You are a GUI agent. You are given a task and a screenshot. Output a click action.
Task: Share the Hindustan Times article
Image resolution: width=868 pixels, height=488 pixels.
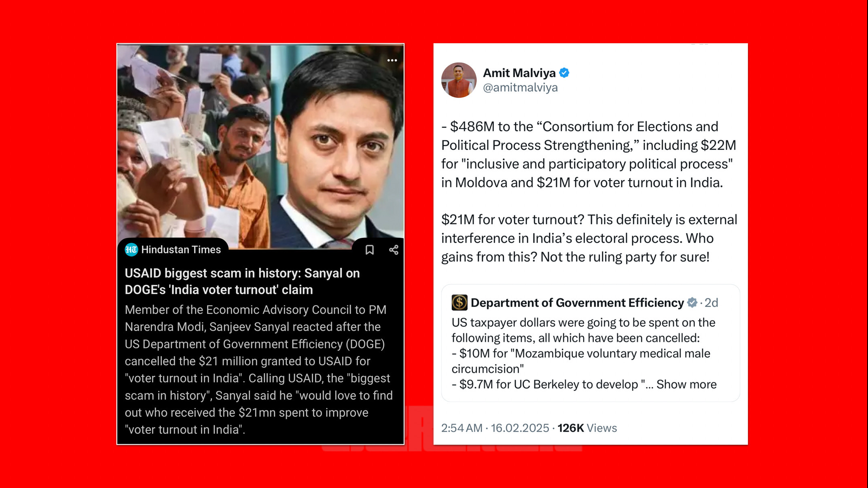pyautogui.click(x=394, y=250)
